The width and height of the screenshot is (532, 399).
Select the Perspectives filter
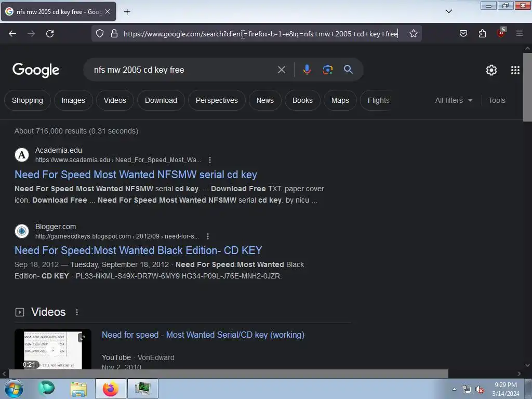coord(217,100)
